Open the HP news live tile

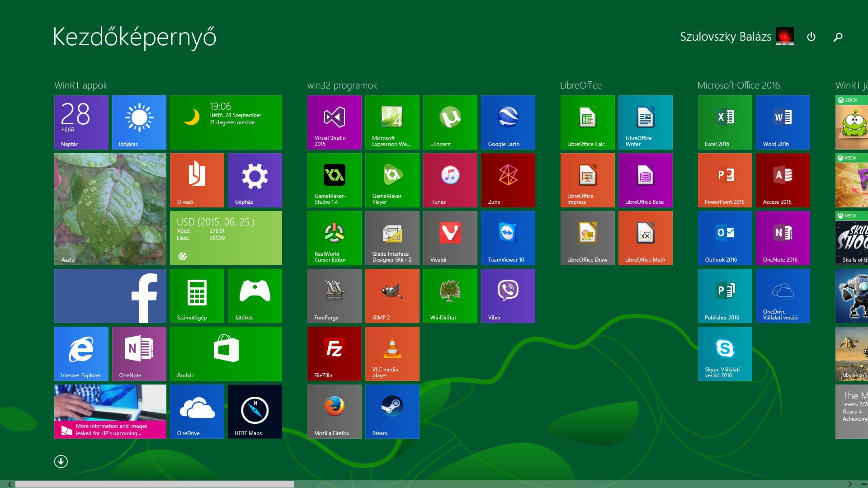pos(110,412)
